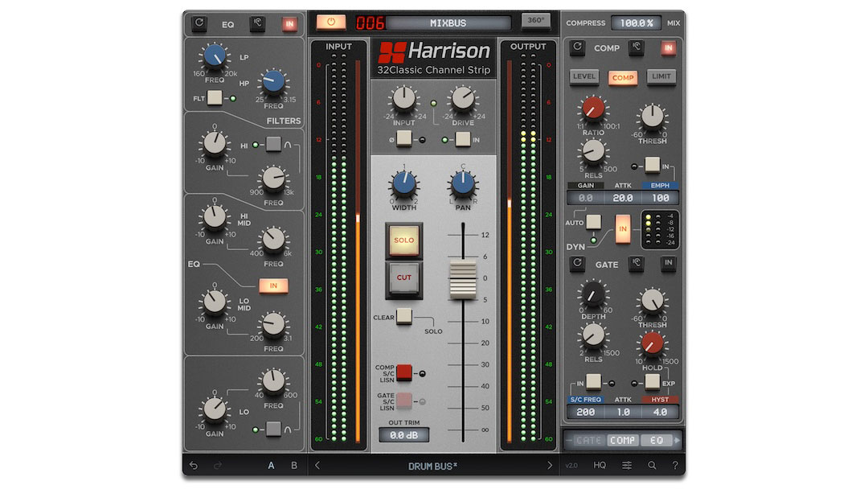Toggle the FLT filter button
The width and height of the screenshot is (868, 489).
(x=215, y=98)
